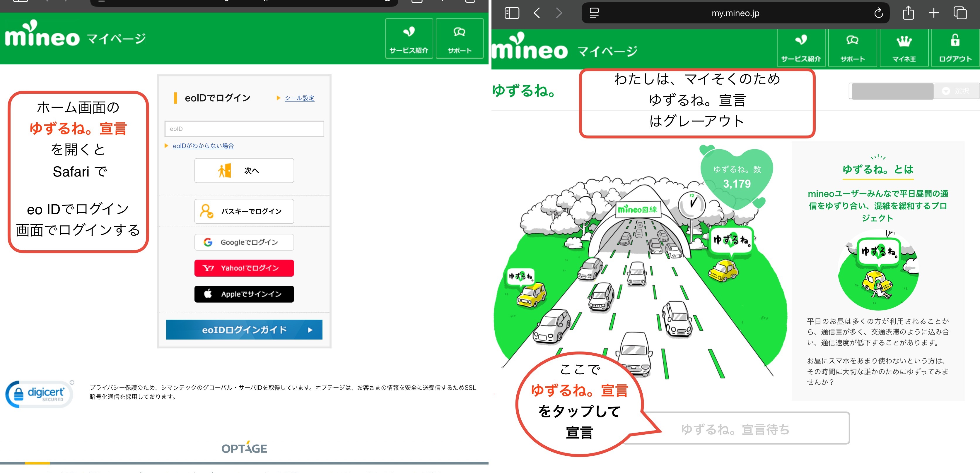Open Safari share icon
This screenshot has height=473, width=980.
[908, 13]
